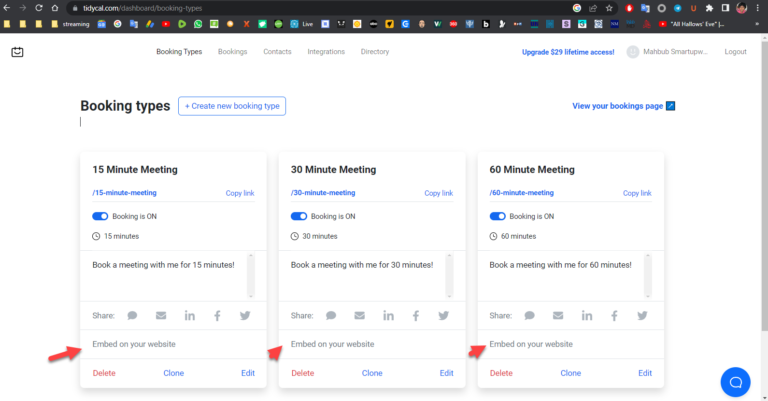Share 30 Minute Meeting on Facebook
Viewport: 768px width, 401px height.
(416, 316)
